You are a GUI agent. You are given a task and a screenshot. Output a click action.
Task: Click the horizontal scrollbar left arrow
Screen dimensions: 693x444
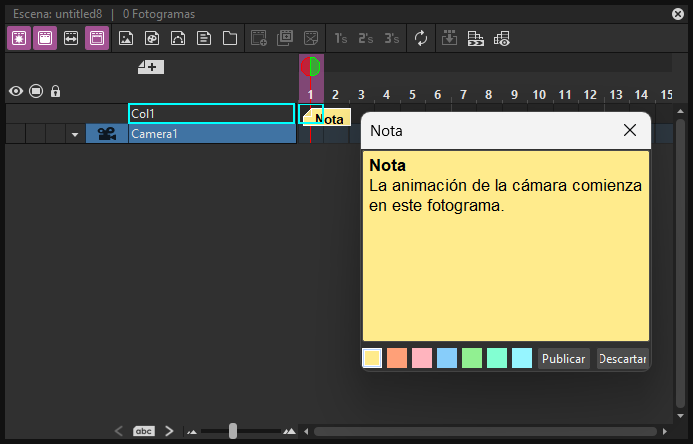coord(306,431)
